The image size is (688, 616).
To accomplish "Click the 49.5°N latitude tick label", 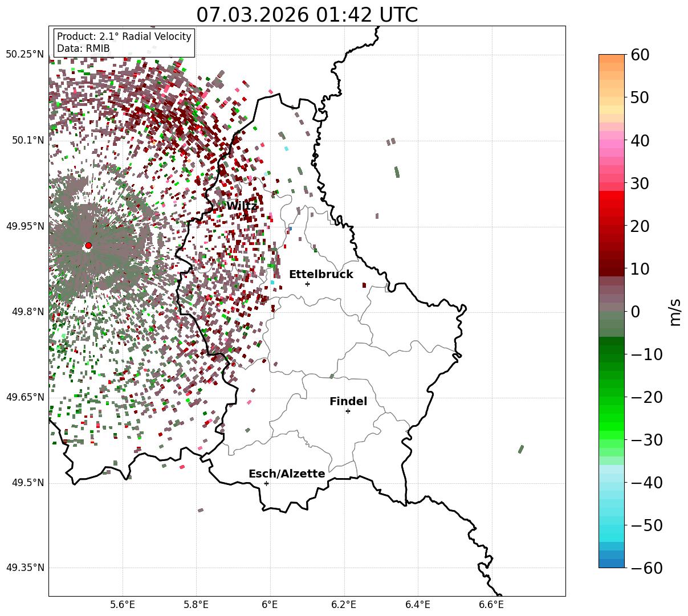I will click(27, 483).
